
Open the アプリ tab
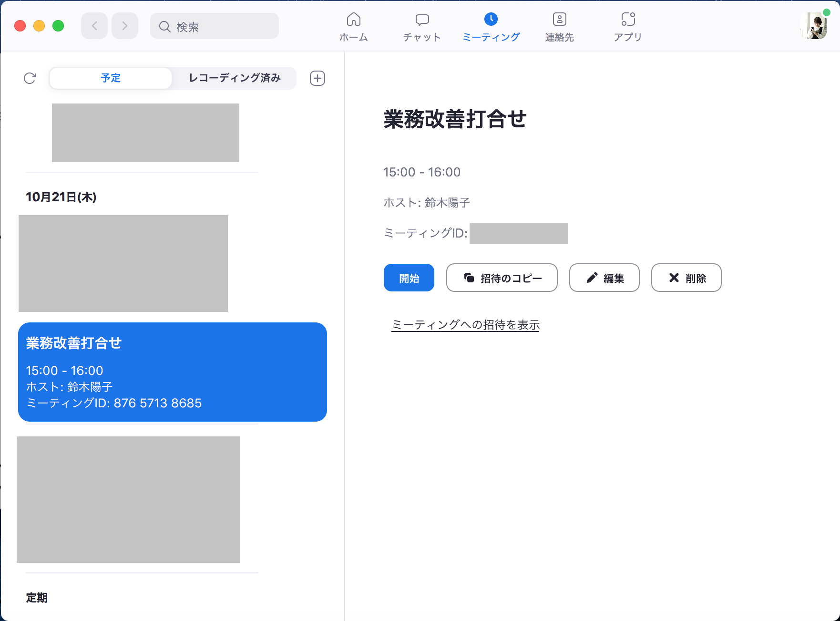pos(628,27)
